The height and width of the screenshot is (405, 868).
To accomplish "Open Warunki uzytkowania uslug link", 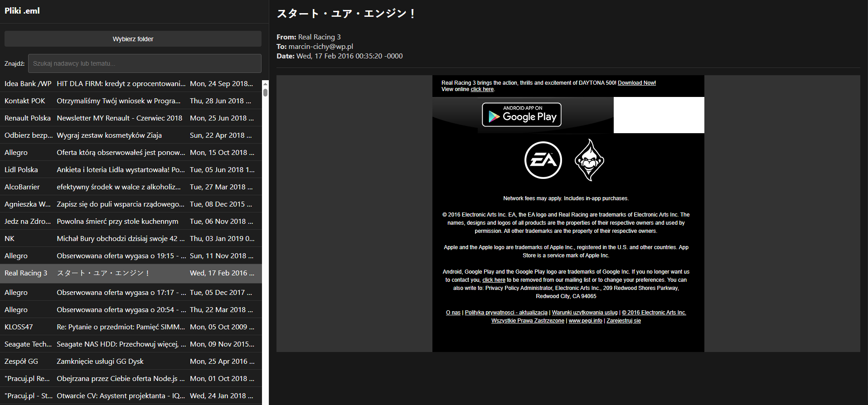I will pyautogui.click(x=585, y=313).
